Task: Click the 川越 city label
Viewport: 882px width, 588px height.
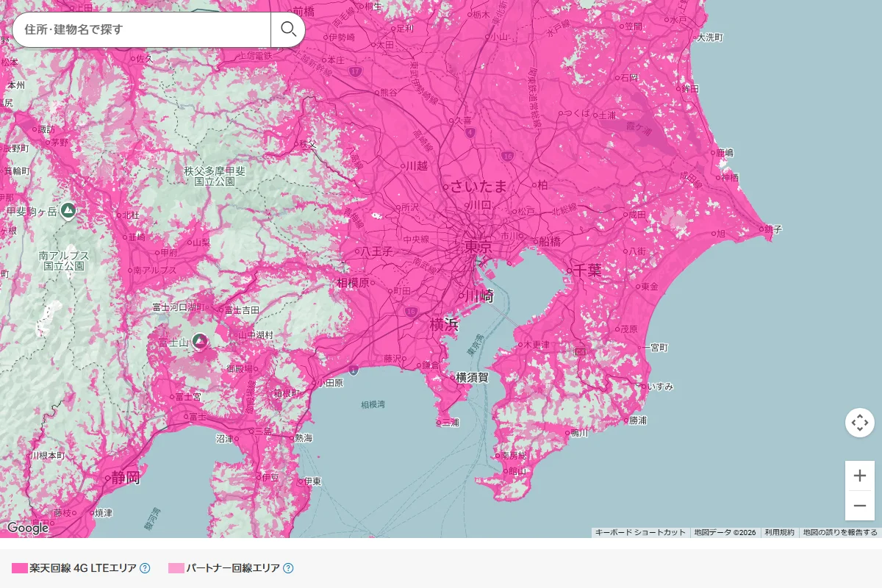Action: click(x=416, y=166)
